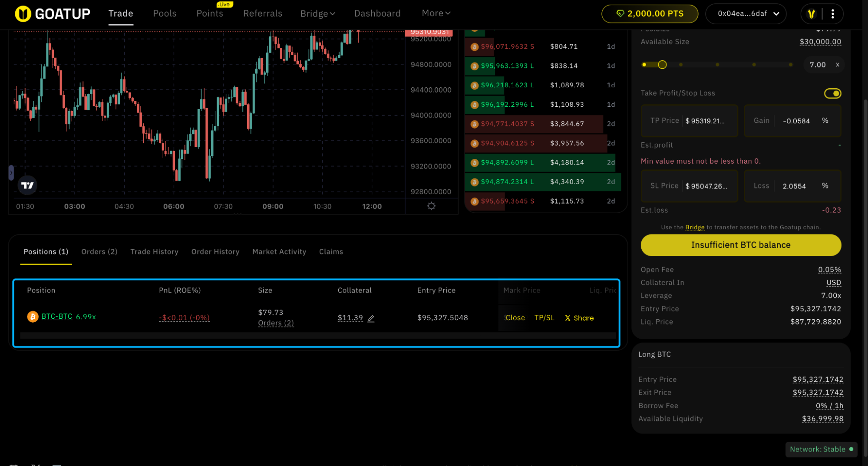Expand the wallet address 0x04ea...6daf dropdown
868x466 pixels.
click(746, 13)
